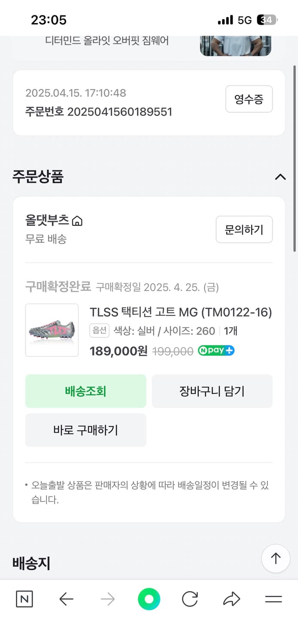Share this order page using the share icon

pyautogui.click(x=231, y=598)
